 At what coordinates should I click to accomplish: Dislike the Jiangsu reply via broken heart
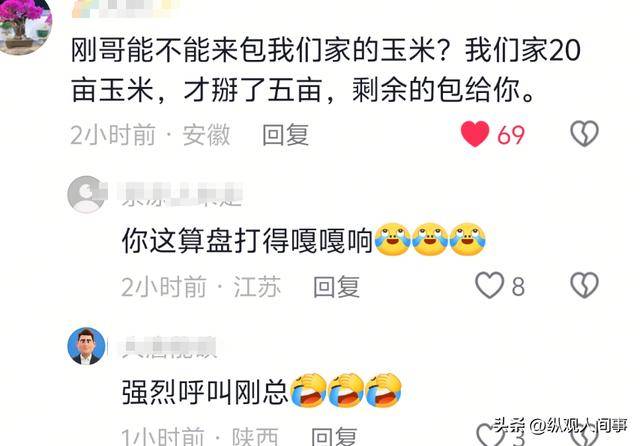[x=584, y=285]
